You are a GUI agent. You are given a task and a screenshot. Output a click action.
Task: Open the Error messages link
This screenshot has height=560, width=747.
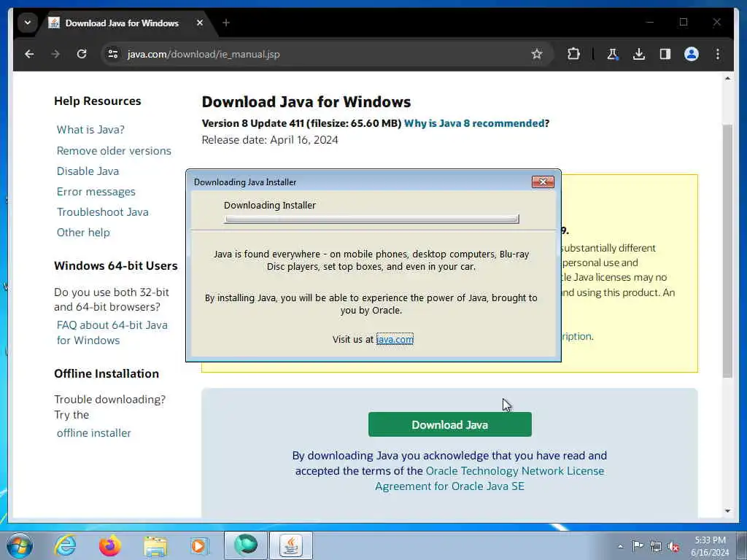pyautogui.click(x=96, y=192)
